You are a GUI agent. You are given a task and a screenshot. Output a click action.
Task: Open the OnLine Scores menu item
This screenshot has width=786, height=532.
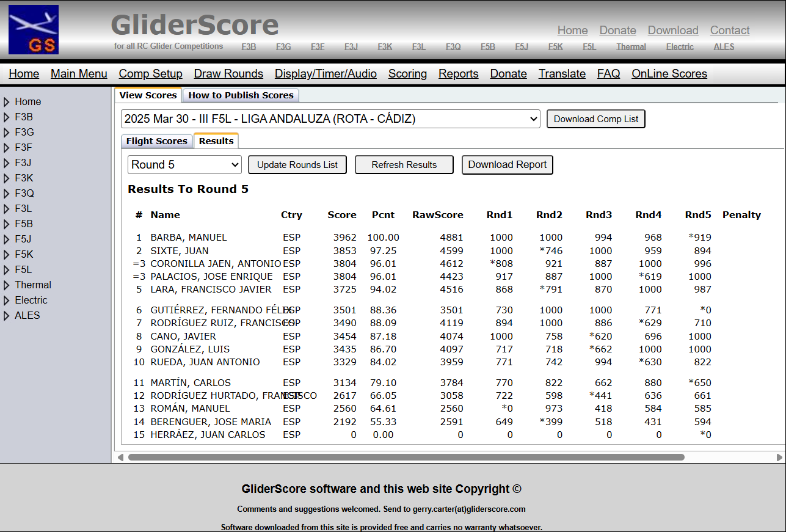669,74
